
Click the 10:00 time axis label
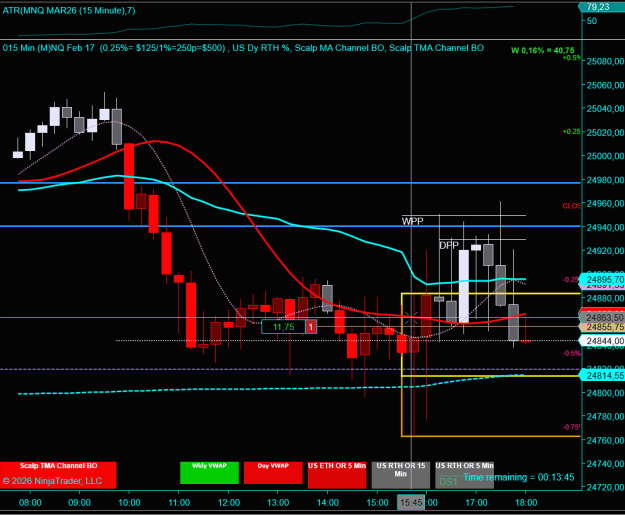129,503
